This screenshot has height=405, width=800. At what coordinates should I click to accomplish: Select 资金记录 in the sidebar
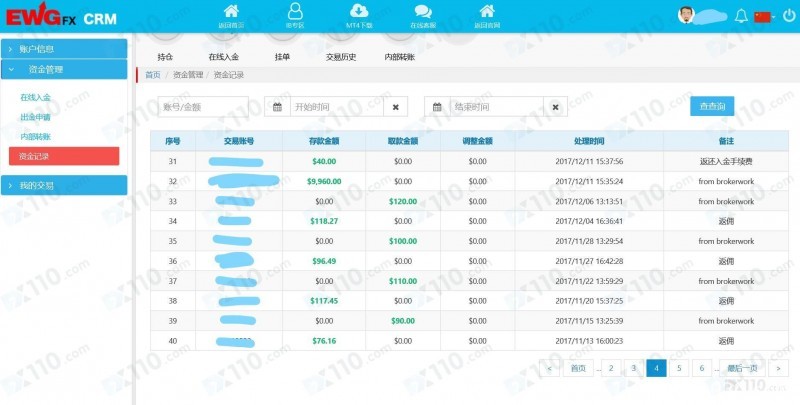point(64,156)
